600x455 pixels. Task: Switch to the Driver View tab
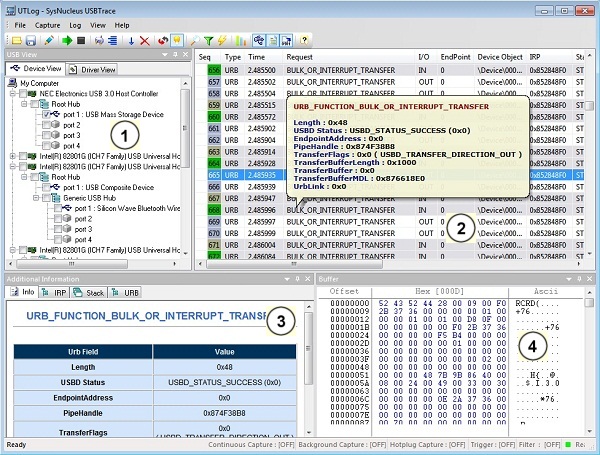click(x=94, y=70)
